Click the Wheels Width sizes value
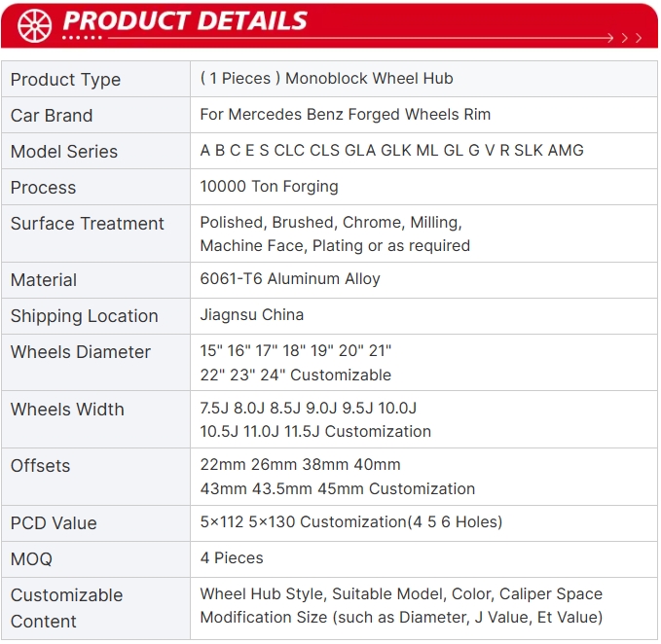The height and width of the screenshot is (644, 661). pyautogui.click(x=315, y=420)
